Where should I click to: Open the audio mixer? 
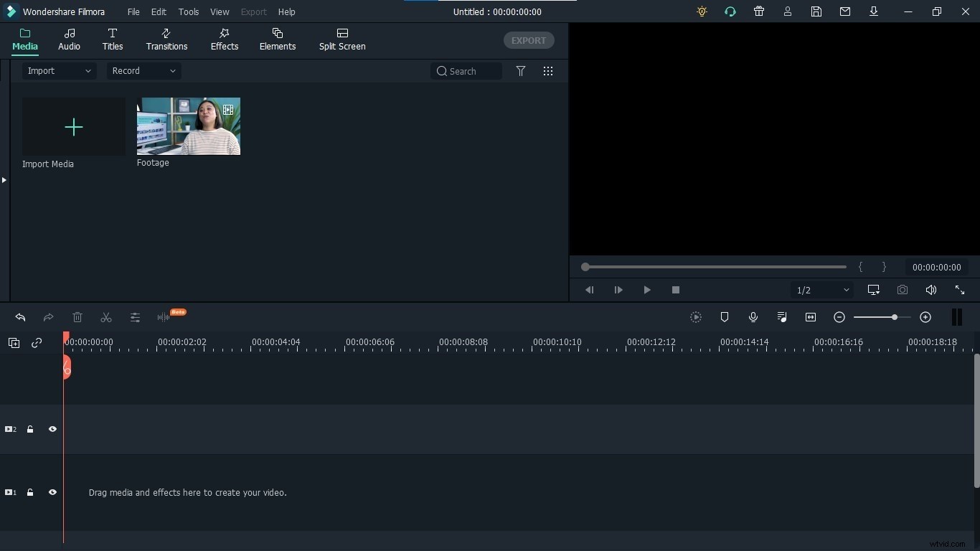tap(782, 318)
